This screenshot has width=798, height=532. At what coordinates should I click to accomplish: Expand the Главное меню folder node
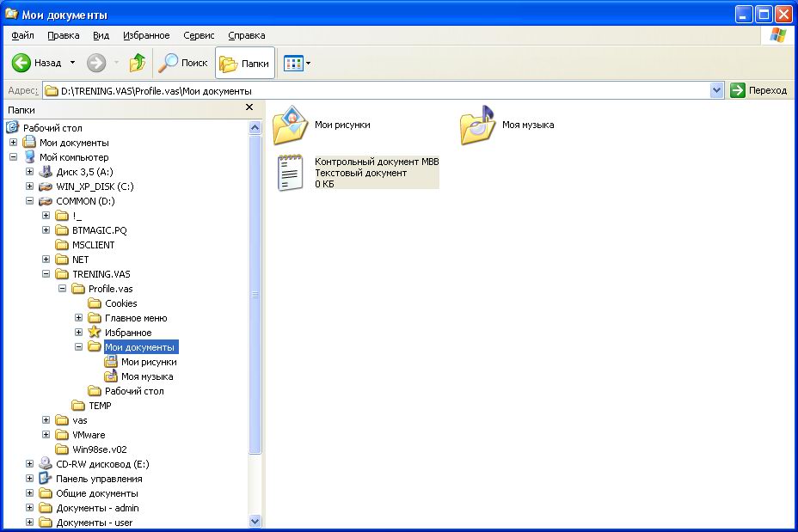(78, 318)
